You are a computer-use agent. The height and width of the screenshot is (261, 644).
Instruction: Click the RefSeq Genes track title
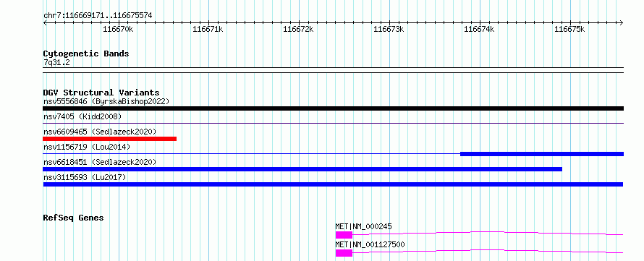tap(74, 218)
